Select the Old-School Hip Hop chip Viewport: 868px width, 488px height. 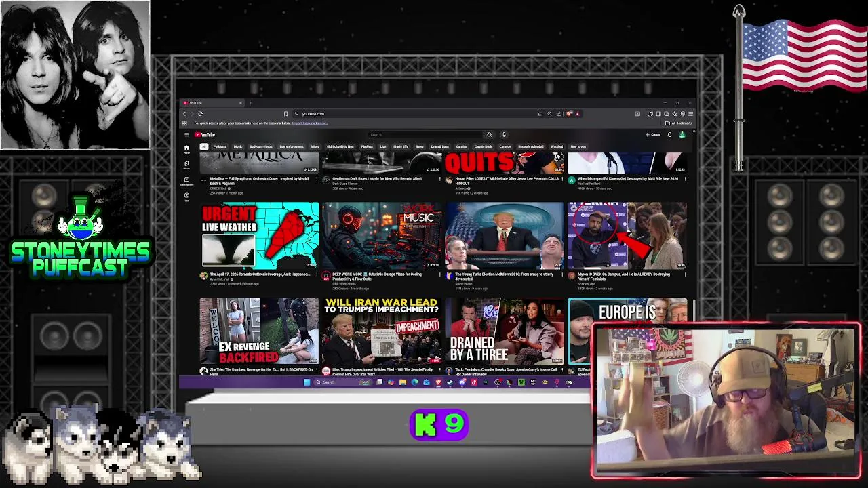pos(340,146)
